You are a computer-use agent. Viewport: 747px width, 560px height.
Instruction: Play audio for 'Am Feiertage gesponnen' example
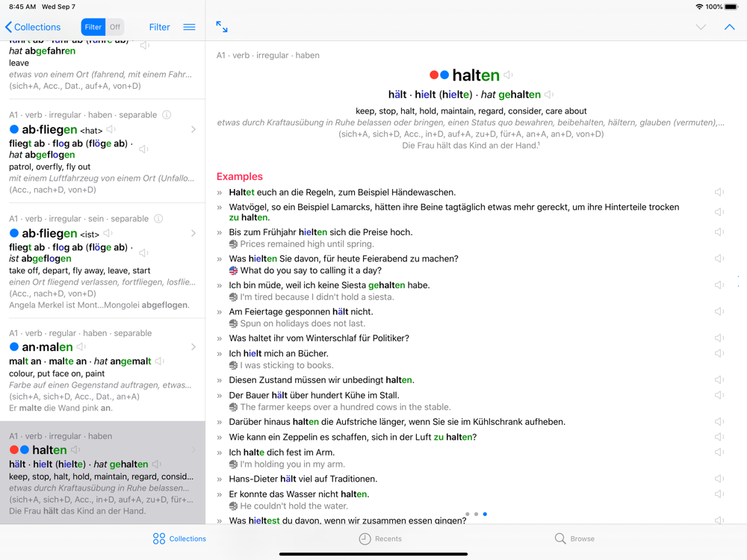pos(719,311)
